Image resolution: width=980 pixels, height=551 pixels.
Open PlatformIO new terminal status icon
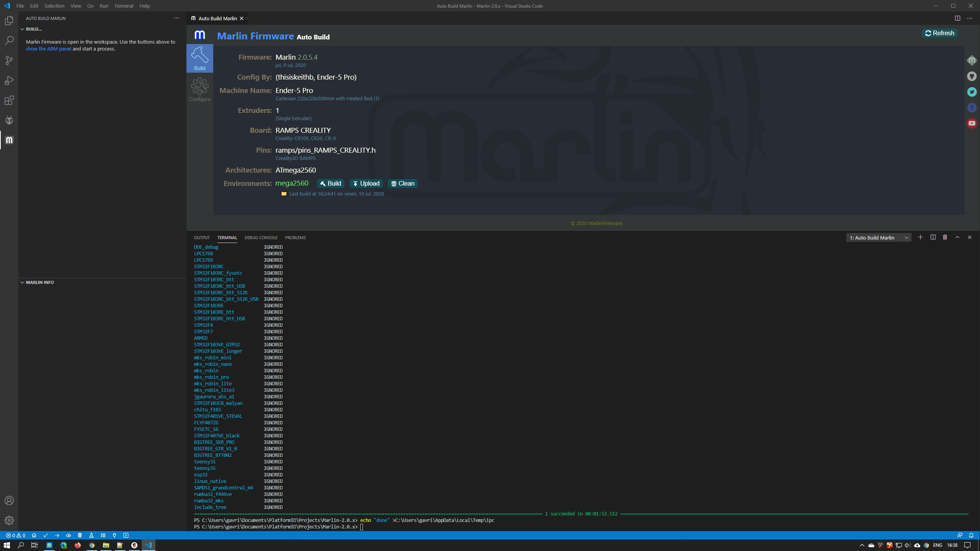[126, 535]
